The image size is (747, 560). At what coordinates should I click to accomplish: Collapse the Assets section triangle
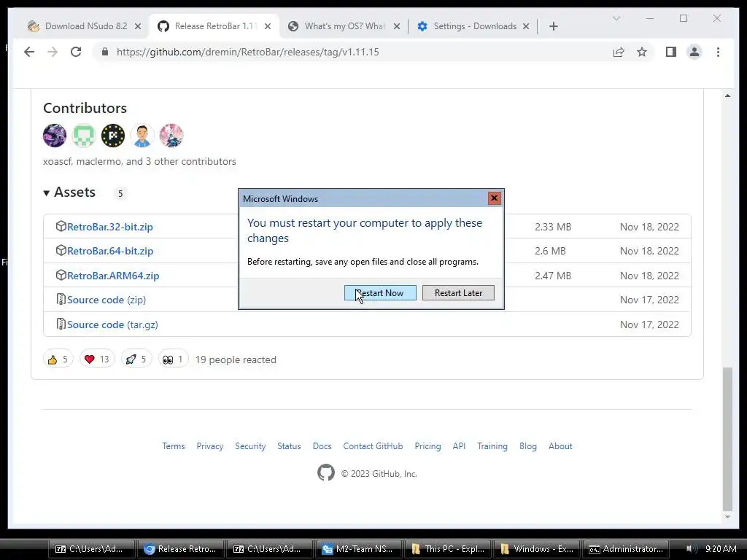tap(46, 192)
